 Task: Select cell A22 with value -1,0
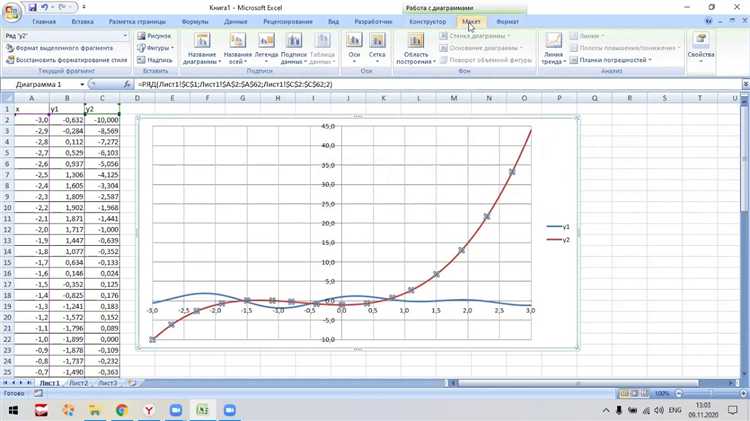click(x=32, y=339)
